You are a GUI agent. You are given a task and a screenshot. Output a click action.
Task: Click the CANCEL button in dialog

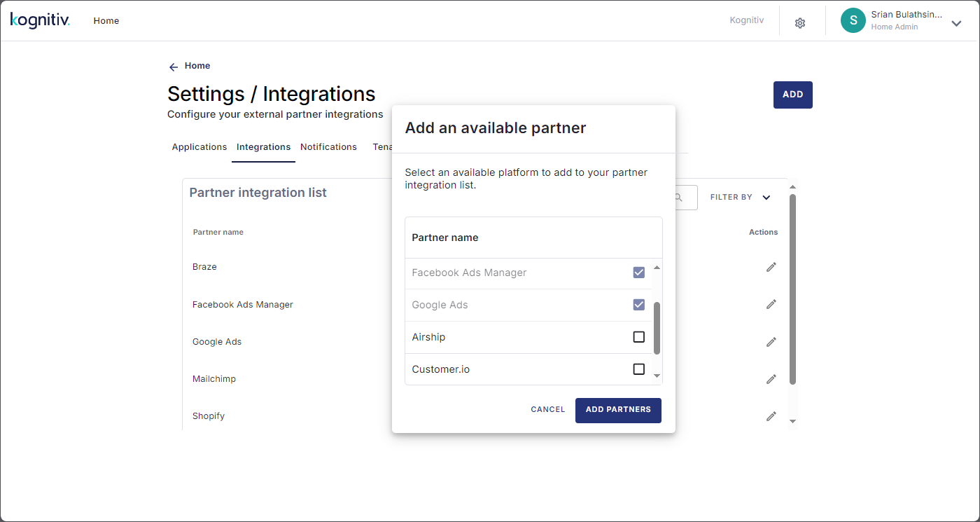(x=547, y=410)
